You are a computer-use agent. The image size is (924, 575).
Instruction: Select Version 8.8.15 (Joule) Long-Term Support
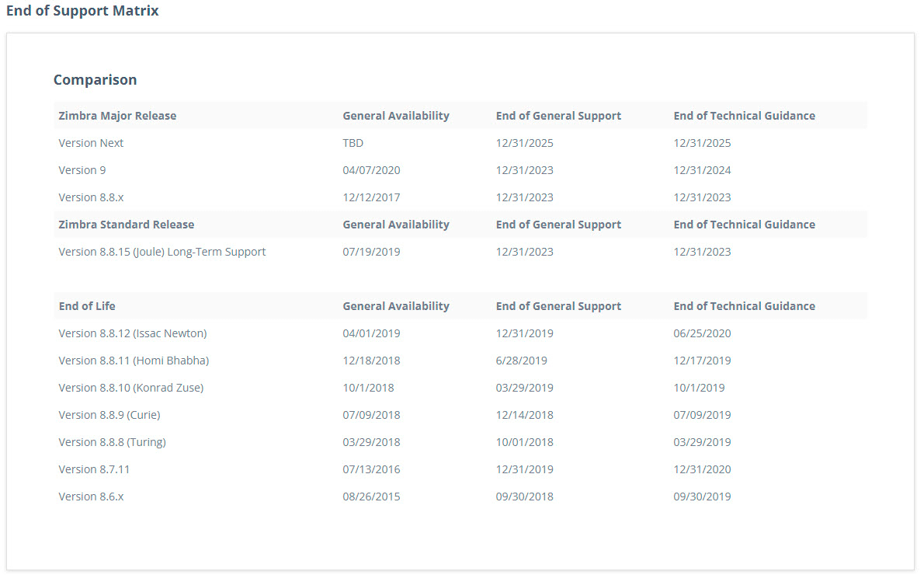[162, 252]
